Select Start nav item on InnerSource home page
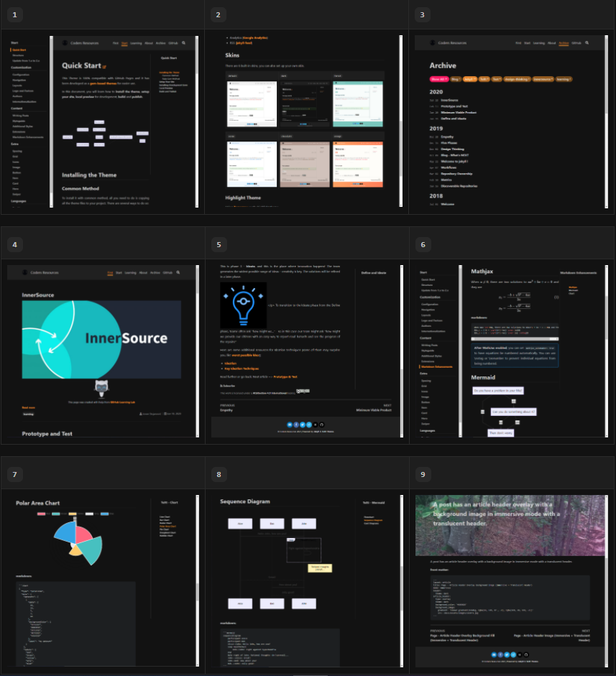Viewport: 616px width, 676px height. [x=119, y=272]
